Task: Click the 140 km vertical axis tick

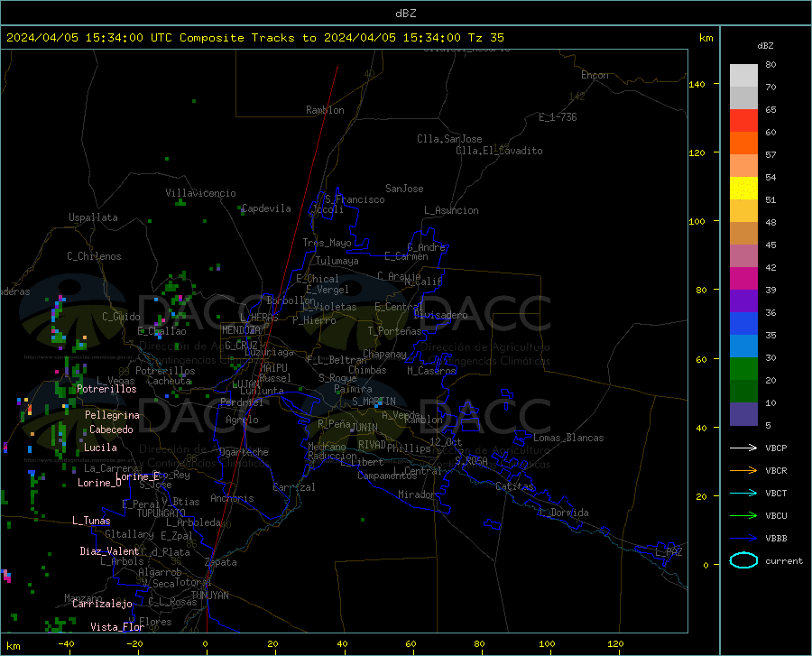Action: (x=697, y=85)
